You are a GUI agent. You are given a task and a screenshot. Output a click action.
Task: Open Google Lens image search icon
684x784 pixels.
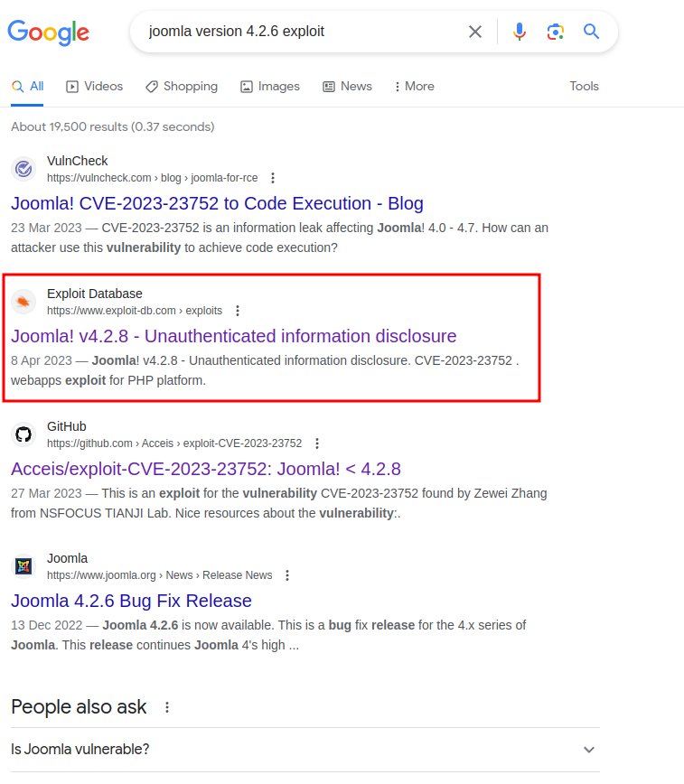pos(556,32)
